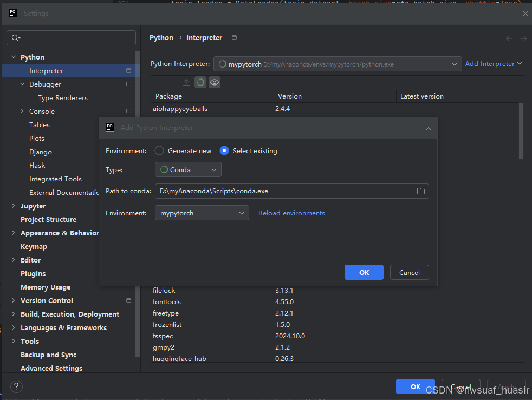This screenshot has width=532, height=400.
Task: Click PyCharm logo in Settings title bar
Action: tap(13, 13)
